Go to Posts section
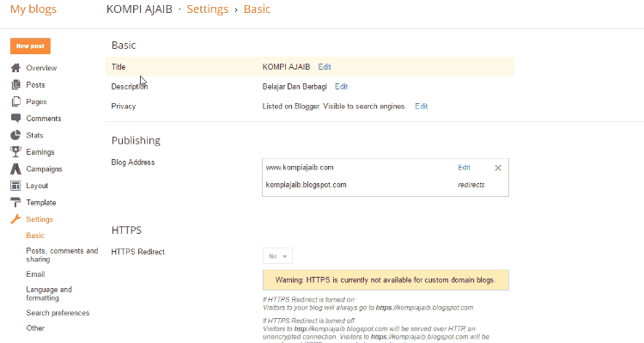 (35, 85)
